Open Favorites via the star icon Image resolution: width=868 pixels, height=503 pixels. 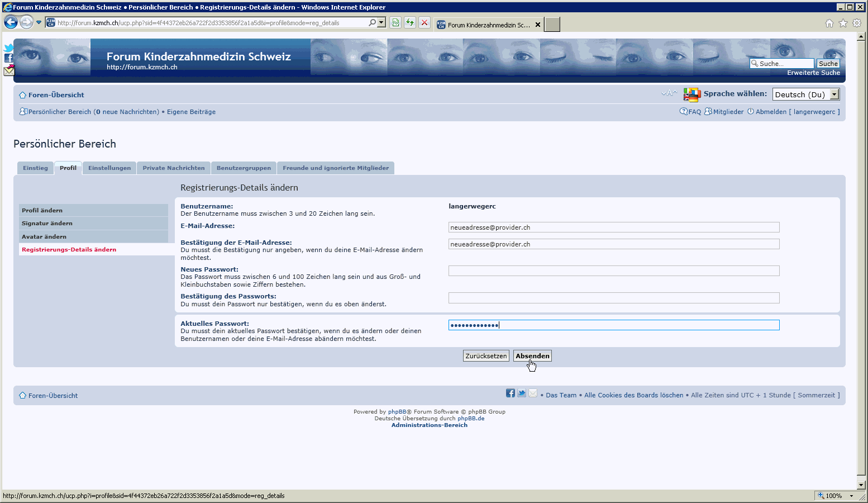[843, 23]
